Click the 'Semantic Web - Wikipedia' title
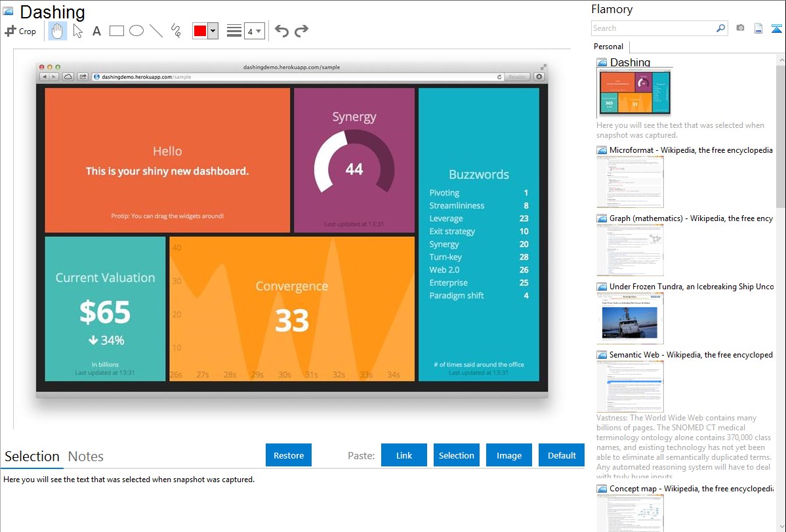The width and height of the screenshot is (786, 532). tap(691, 354)
